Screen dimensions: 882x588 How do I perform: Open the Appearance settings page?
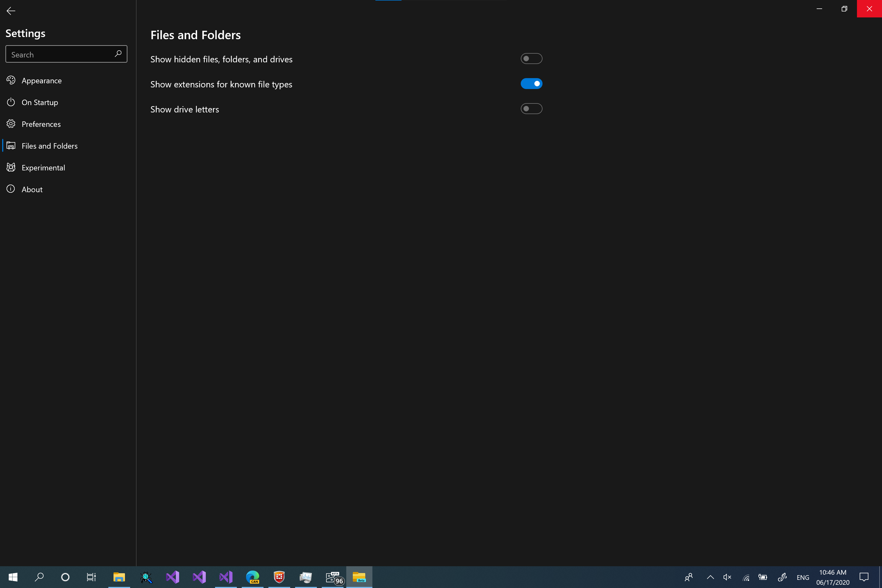click(68, 81)
